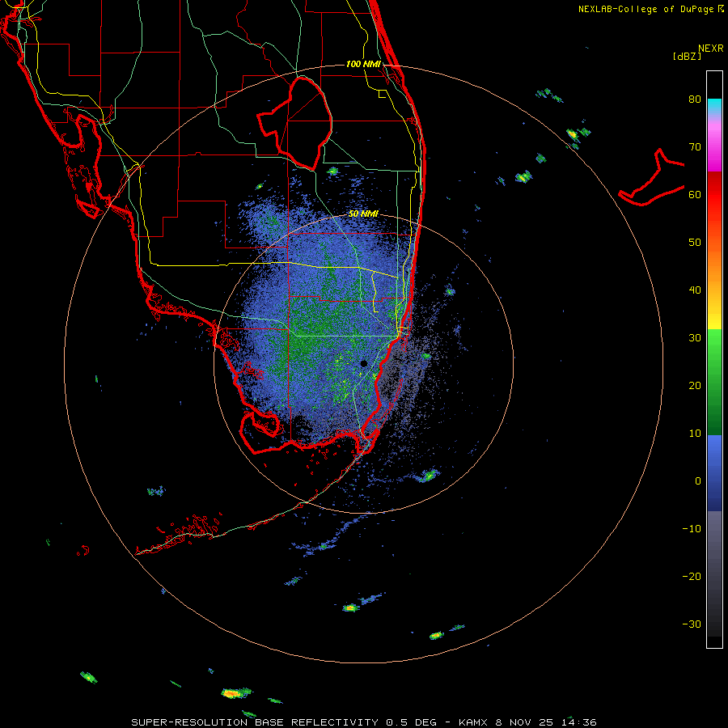
Task: Click the -10 dBZ legend value
Action: 692,529
